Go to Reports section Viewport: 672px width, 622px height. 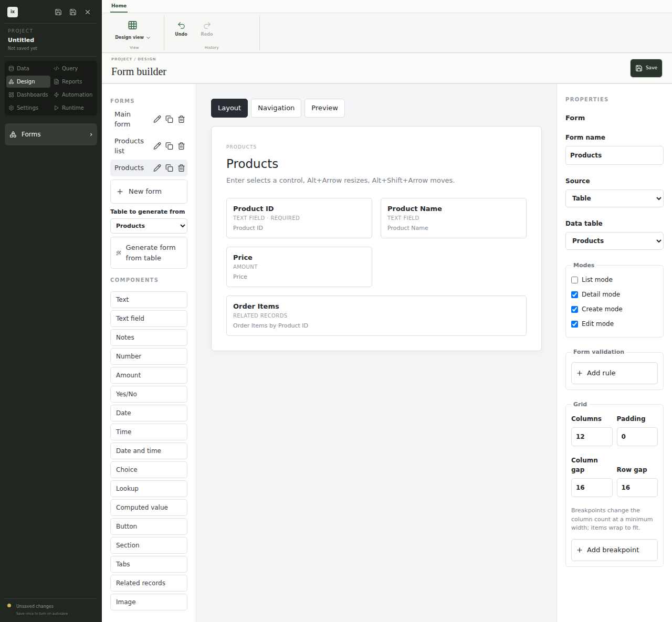73,81
